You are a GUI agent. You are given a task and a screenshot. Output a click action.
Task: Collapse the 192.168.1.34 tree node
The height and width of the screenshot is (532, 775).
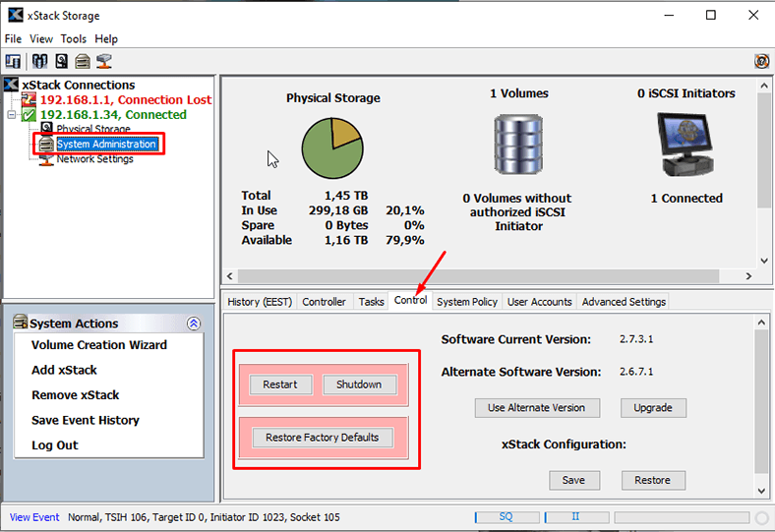tap(12, 115)
